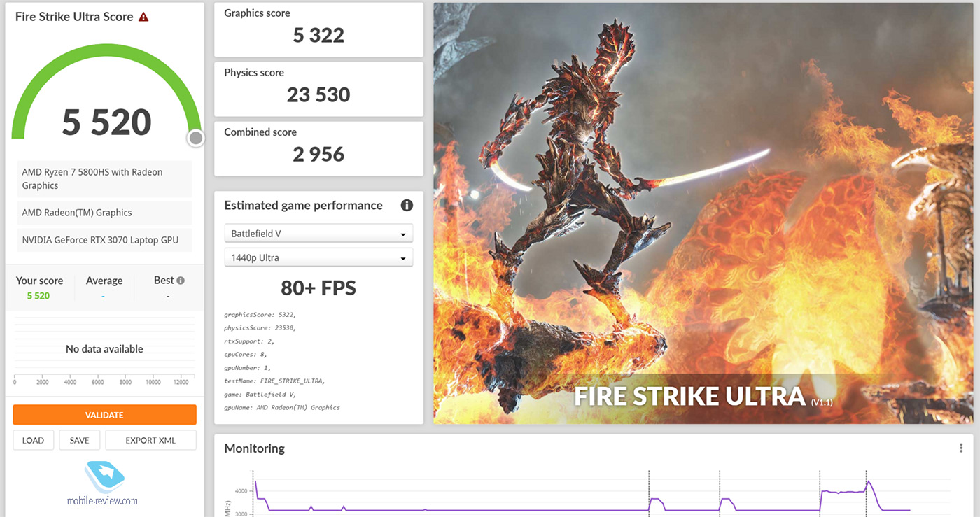Open the 1440p Ultra resolution dropdown
The image size is (980, 517).
[x=318, y=257]
